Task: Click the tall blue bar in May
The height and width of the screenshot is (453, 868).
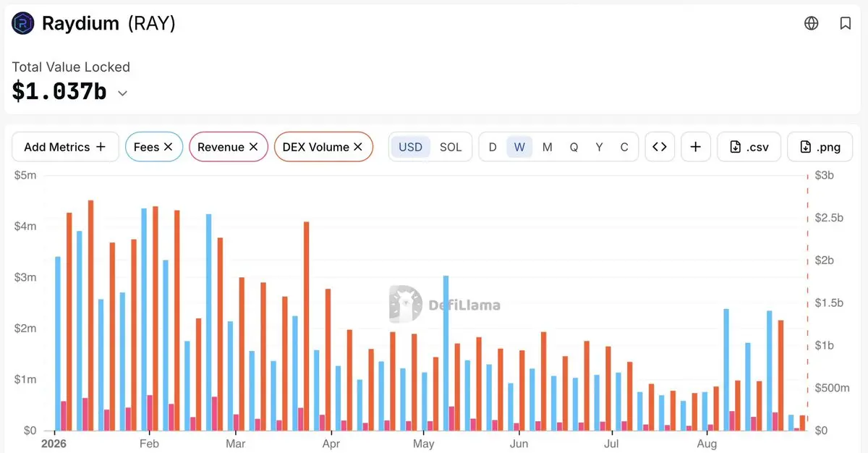Action: (446, 353)
